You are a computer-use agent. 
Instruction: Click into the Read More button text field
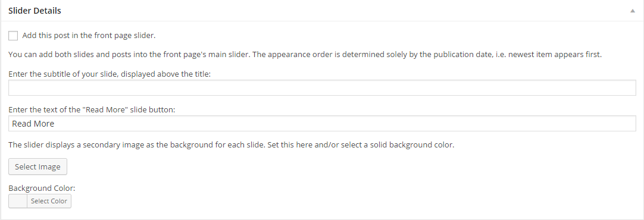click(322, 124)
